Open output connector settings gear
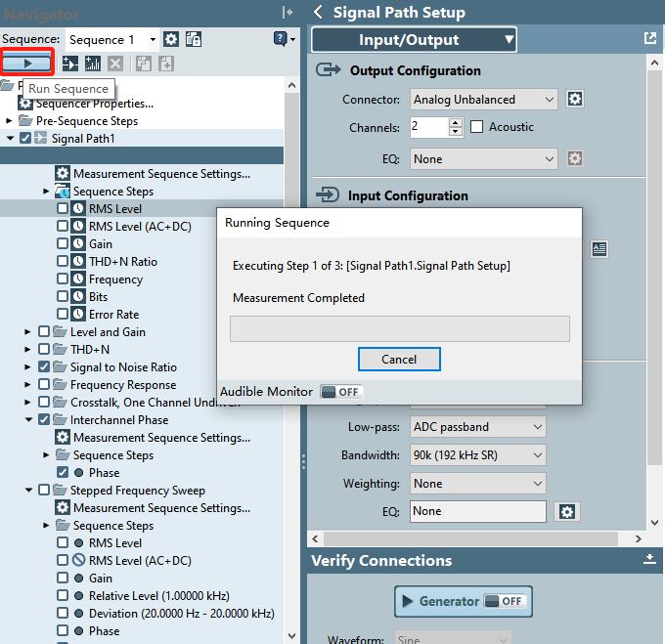 click(575, 100)
